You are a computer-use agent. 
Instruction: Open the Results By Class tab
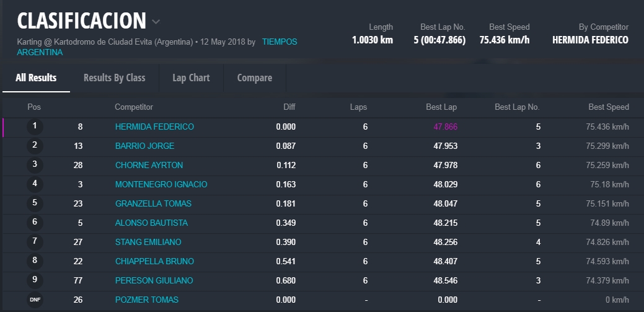coord(114,78)
